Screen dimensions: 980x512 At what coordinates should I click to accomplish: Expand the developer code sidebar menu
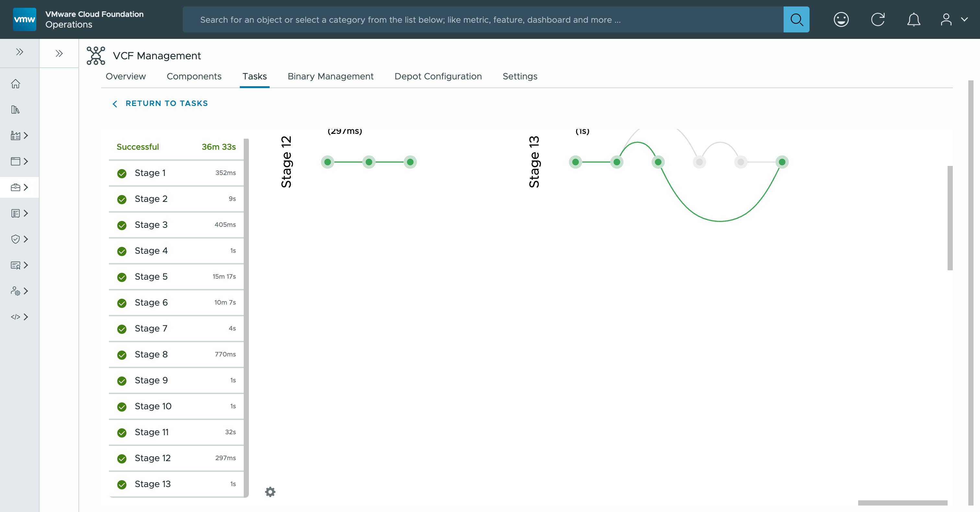click(x=19, y=317)
